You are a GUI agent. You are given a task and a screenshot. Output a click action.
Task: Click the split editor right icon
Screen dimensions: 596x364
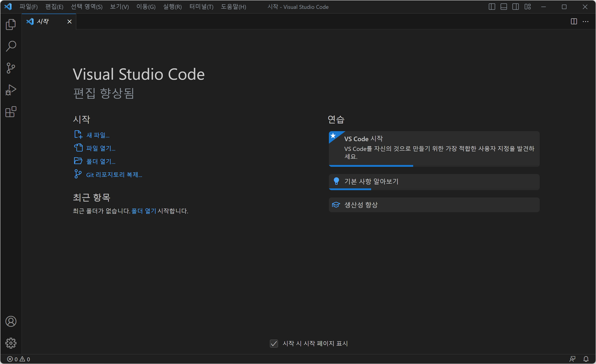click(574, 21)
